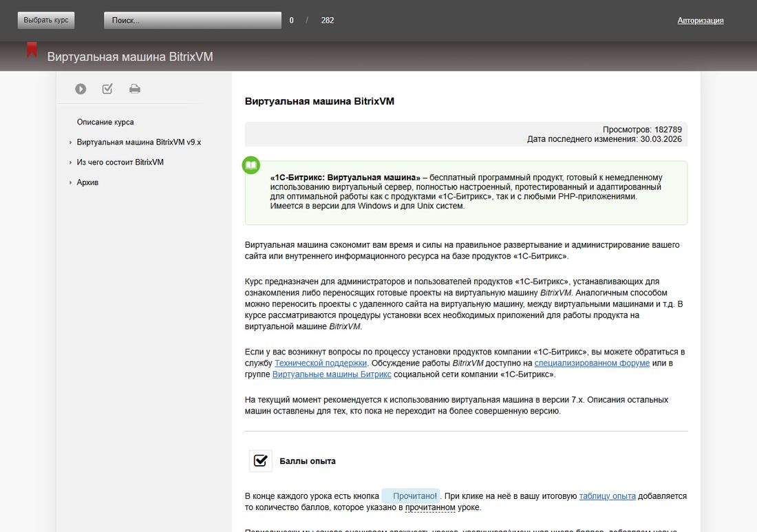Click the 282 lesson counter
The width and height of the screenshot is (757, 532).
tap(328, 20)
